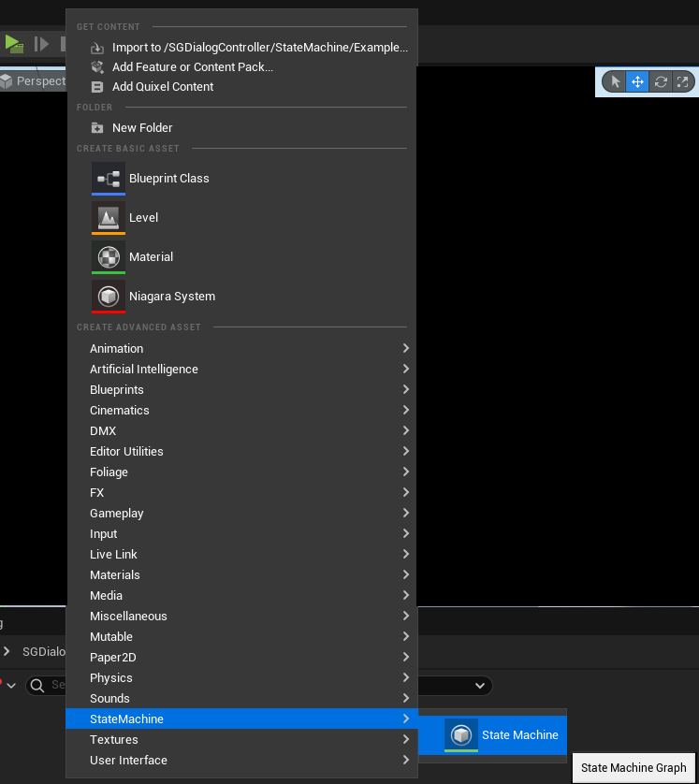
Task: Open the Mutable submenu
Action: coord(241,636)
